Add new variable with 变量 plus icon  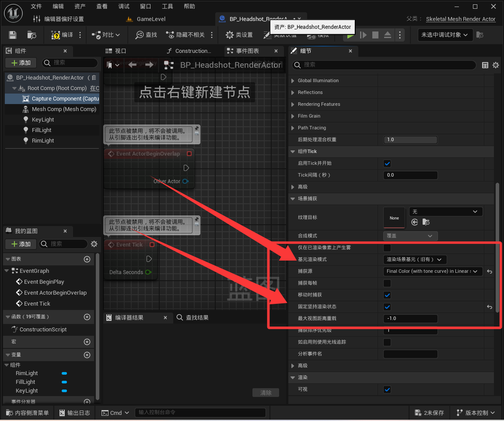pyautogui.click(x=87, y=355)
